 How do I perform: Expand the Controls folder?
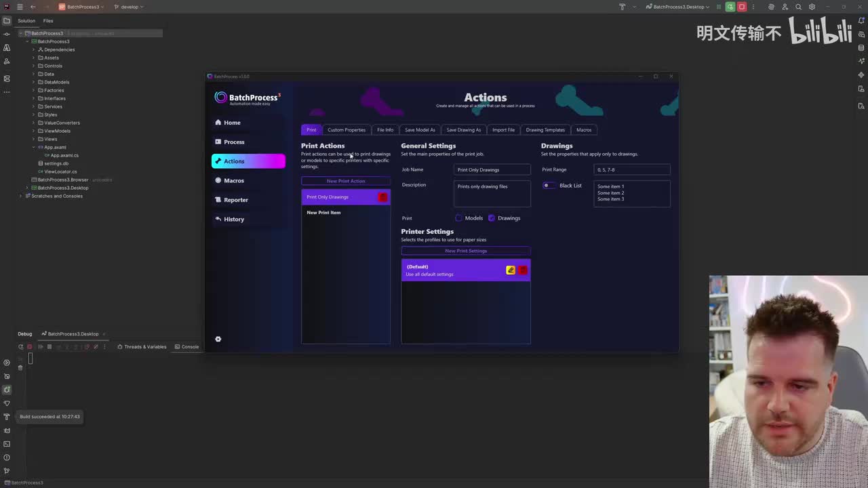click(x=33, y=66)
